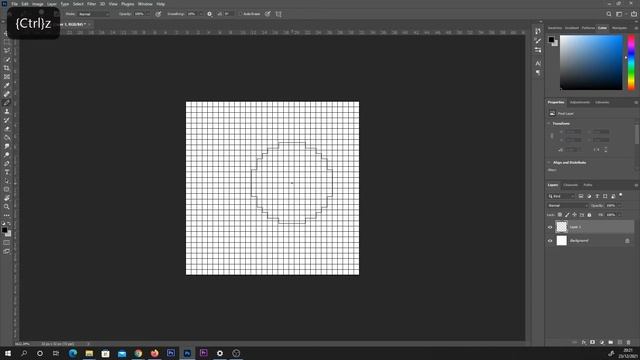Open the Edit Toolbar three-dots icon
Image resolution: width=640 pixels, height=360 pixels.
(7, 215)
